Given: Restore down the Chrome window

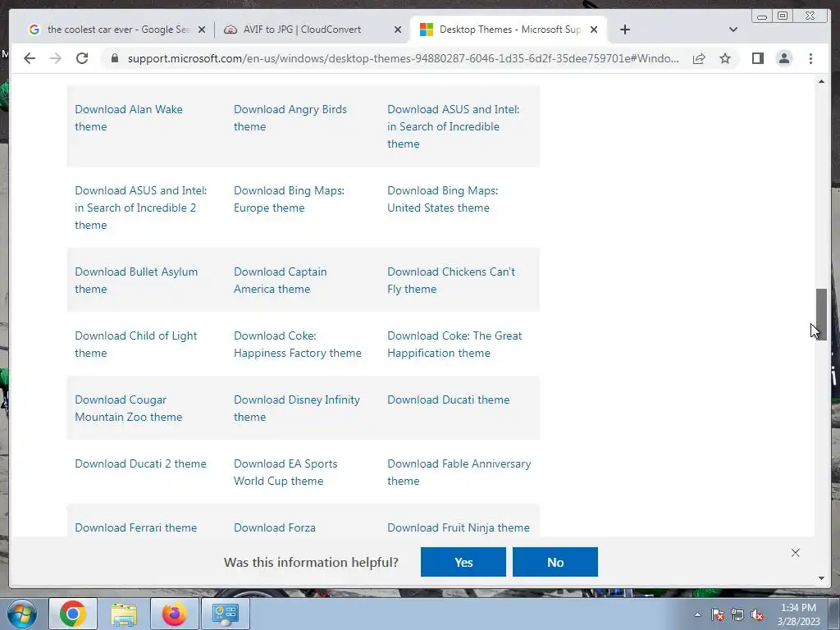Looking at the screenshot, I should click(x=782, y=16).
